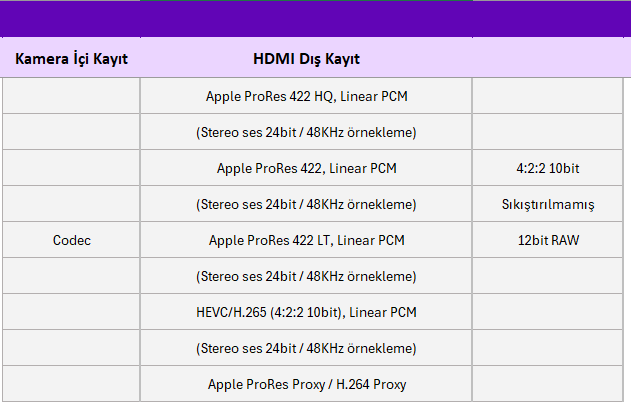Image resolution: width=631 pixels, height=406 pixels.
Task: Select the HEVC/H.265 (4:2:2 10bit) cell
Action: [306, 312]
